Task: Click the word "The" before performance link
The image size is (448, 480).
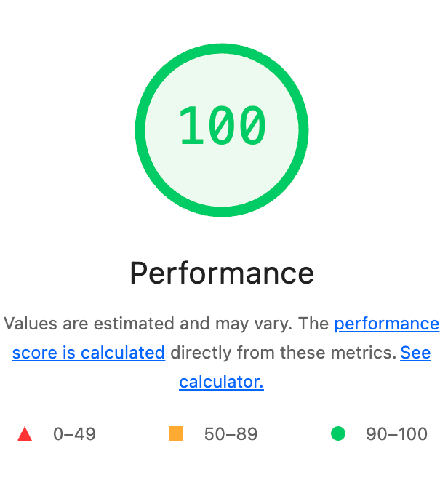Action: pyautogui.click(x=313, y=324)
